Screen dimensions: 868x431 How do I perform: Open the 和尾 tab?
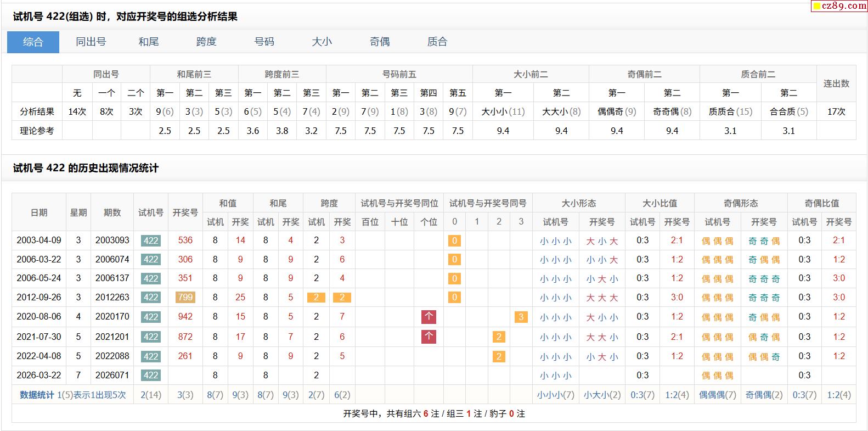[x=149, y=42]
